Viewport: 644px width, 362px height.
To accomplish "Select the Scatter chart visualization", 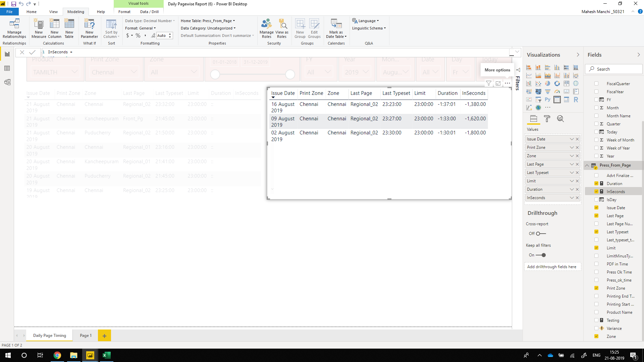I will pyautogui.click(x=538, y=83).
